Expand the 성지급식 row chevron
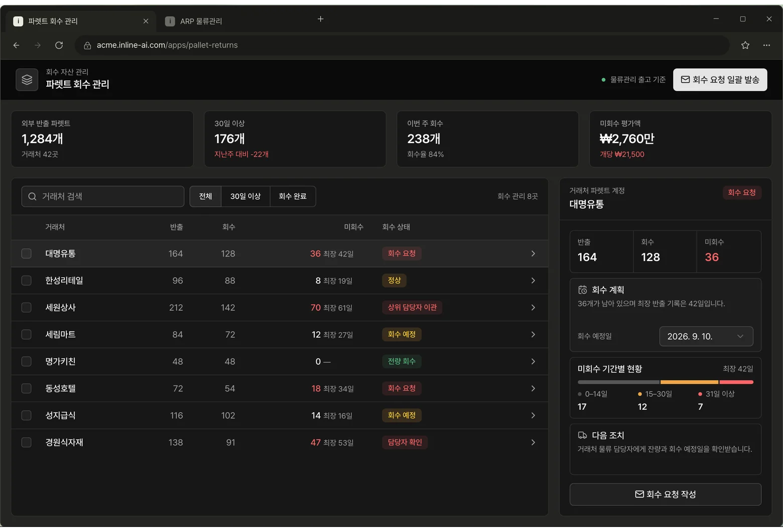Image resolution: width=783 pixels, height=532 pixels. [533, 416]
